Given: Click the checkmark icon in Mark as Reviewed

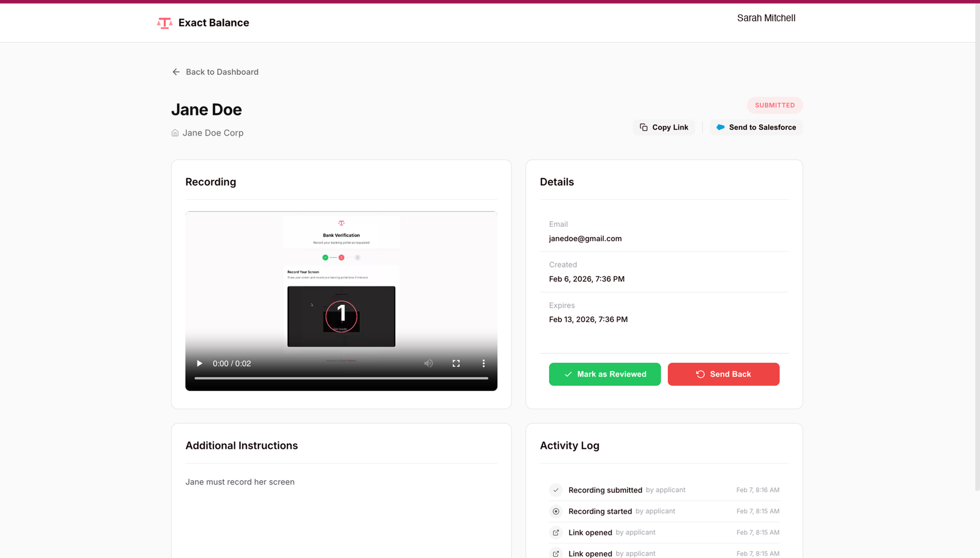Looking at the screenshot, I should [x=568, y=374].
